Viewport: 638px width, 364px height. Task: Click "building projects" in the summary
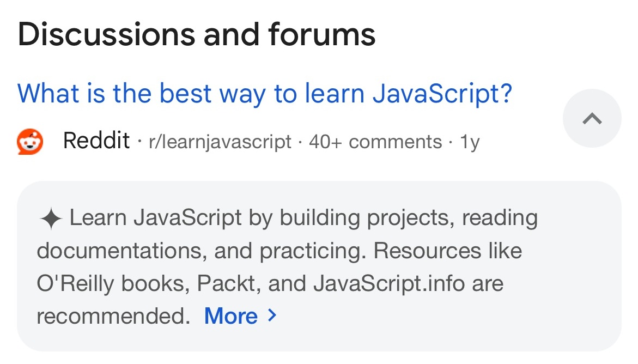coord(367,219)
